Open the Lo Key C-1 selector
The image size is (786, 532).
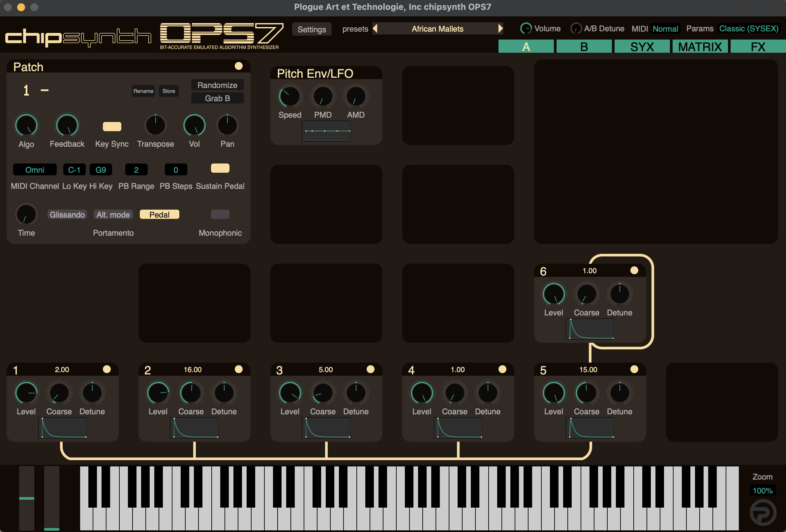(74, 169)
